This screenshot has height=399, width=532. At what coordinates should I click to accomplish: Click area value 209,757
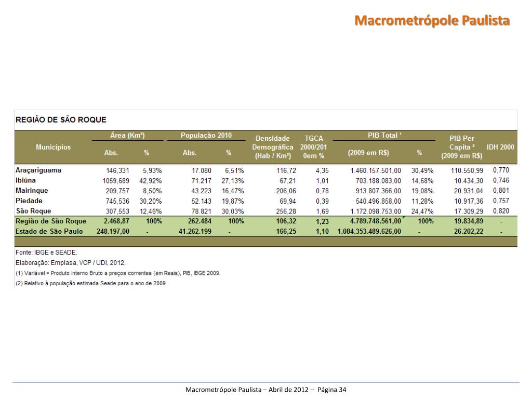(x=117, y=191)
